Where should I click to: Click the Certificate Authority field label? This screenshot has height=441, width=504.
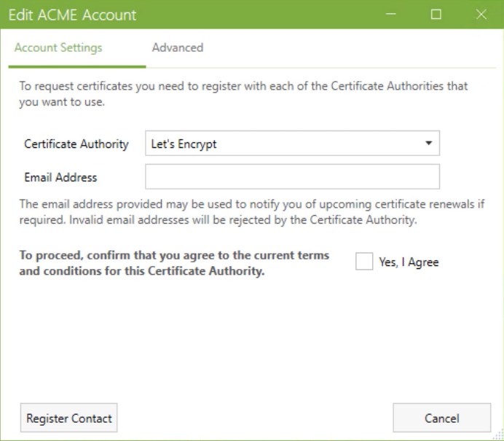[76, 144]
